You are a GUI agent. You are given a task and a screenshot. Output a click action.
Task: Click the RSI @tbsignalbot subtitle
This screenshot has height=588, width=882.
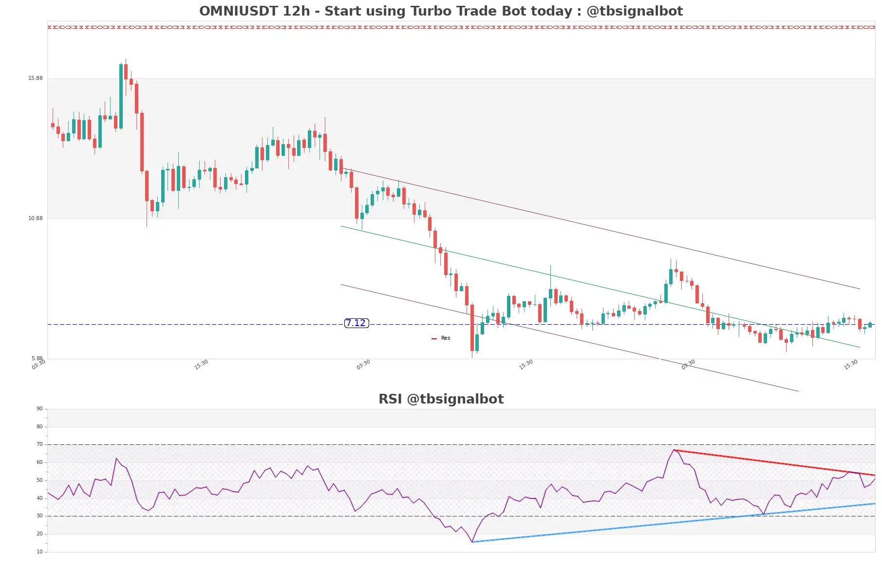point(441,399)
